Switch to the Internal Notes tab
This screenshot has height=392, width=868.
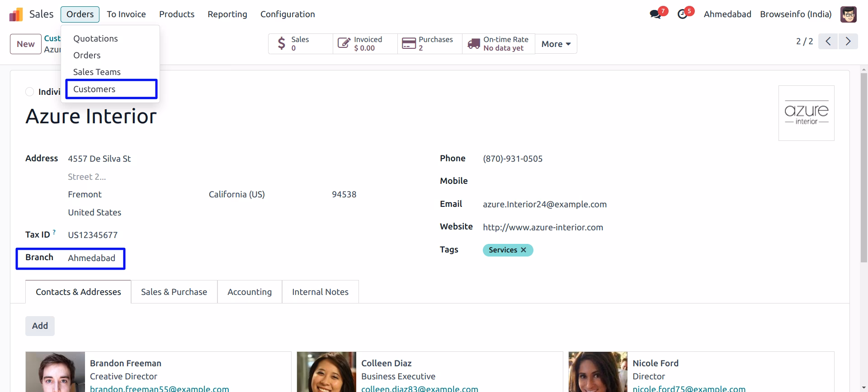tap(320, 292)
